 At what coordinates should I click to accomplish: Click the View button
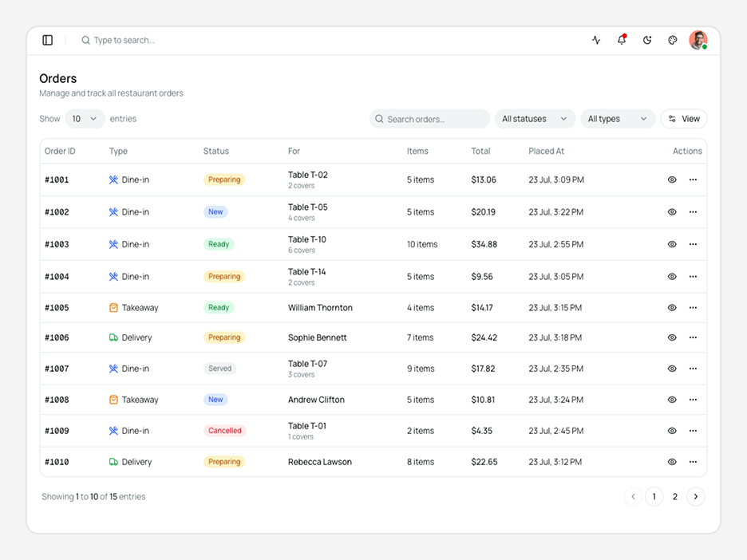[684, 119]
